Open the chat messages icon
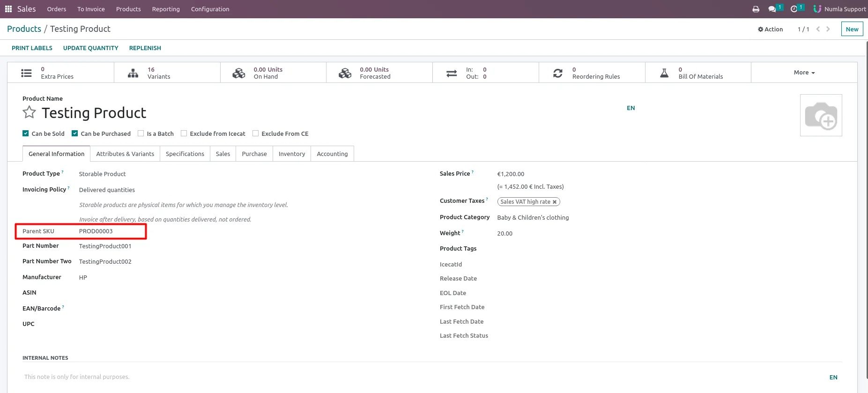Image resolution: width=868 pixels, height=393 pixels. (x=772, y=9)
